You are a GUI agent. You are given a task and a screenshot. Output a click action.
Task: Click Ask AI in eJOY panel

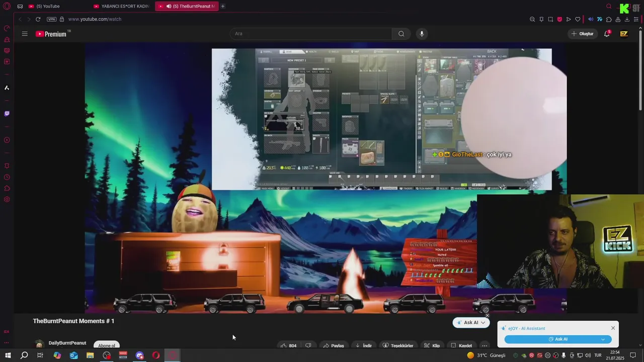click(558, 339)
